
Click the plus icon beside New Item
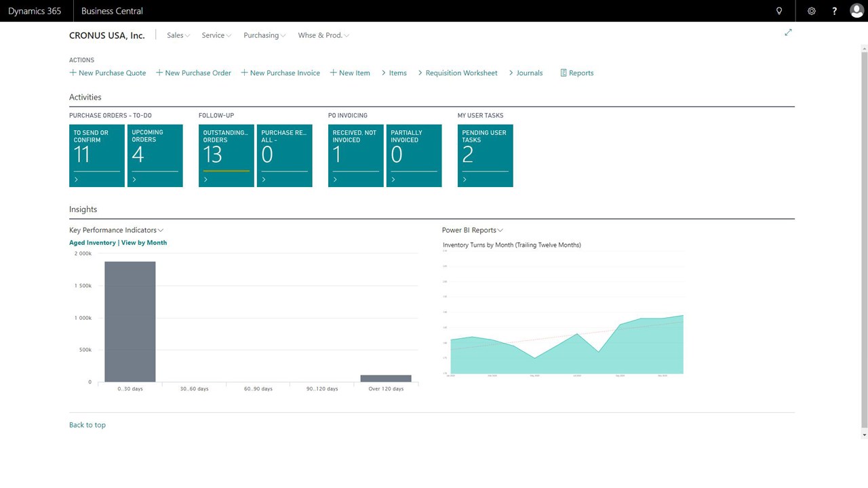[333, 73]
